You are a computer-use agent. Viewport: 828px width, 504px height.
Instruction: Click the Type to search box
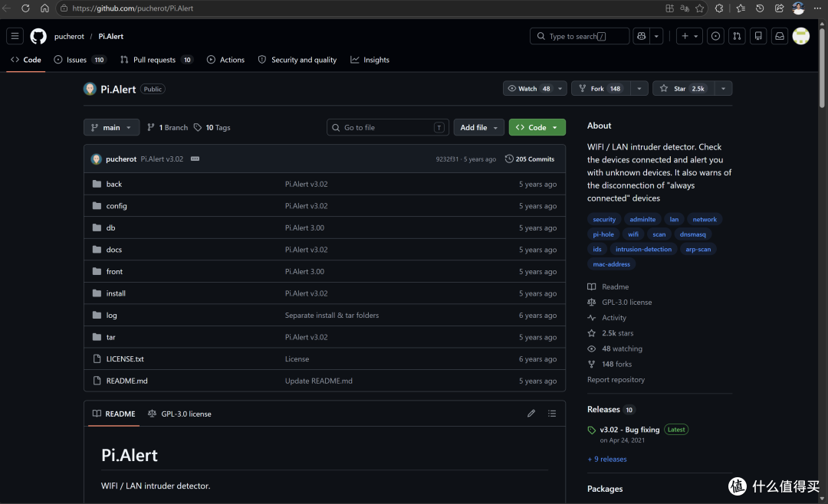coord(580,36)
